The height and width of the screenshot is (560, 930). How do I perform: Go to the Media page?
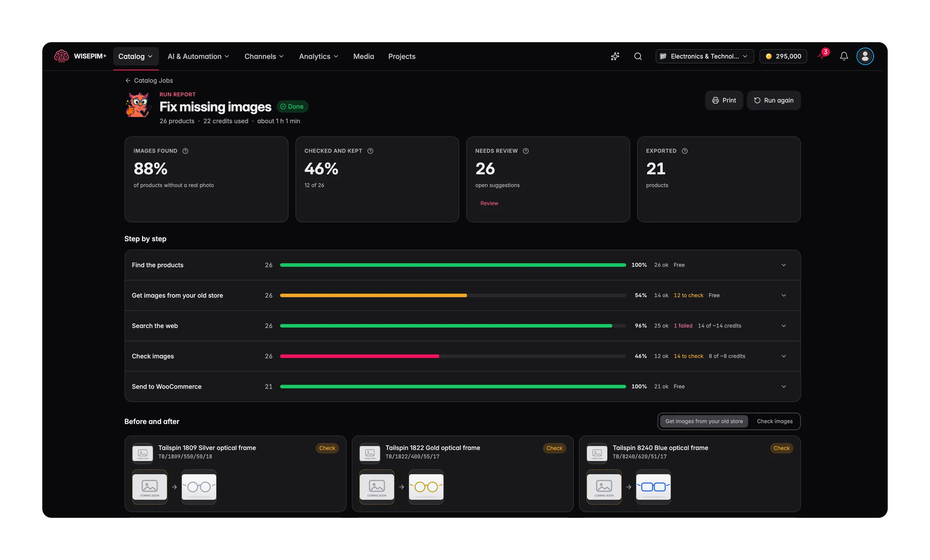pyautogui.click(x=363, y=57)
